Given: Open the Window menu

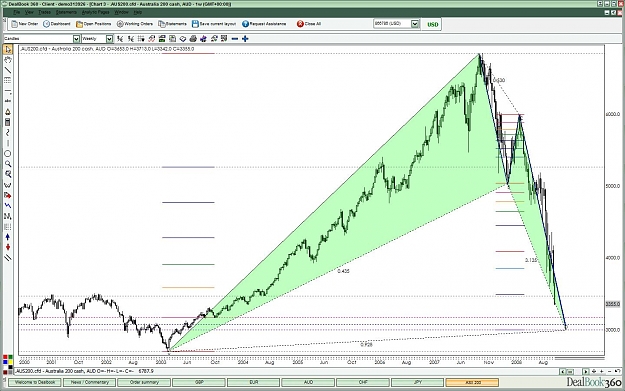Looking at the screenshot, I should (x=122, y=12).
